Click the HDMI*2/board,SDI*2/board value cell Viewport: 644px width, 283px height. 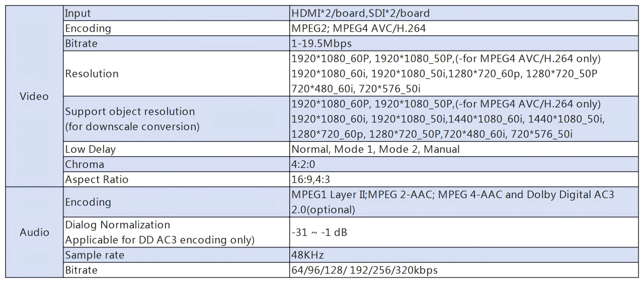tap(360, 14)
